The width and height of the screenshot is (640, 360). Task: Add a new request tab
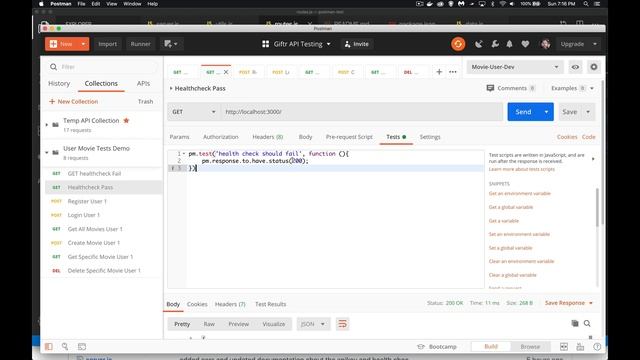click(x=439, y=72)
